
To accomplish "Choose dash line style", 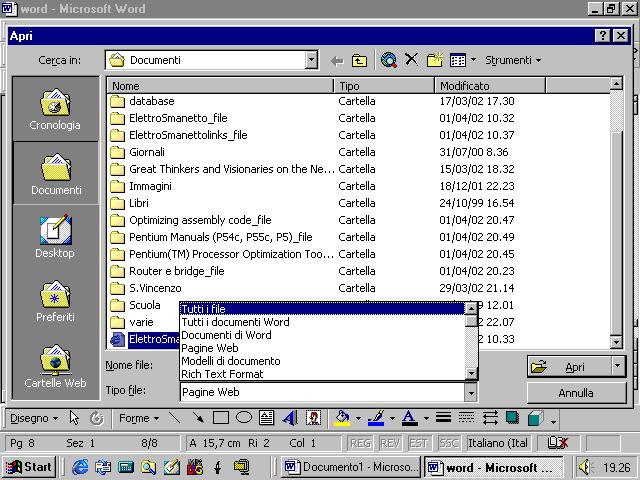I will click(466, 418).
